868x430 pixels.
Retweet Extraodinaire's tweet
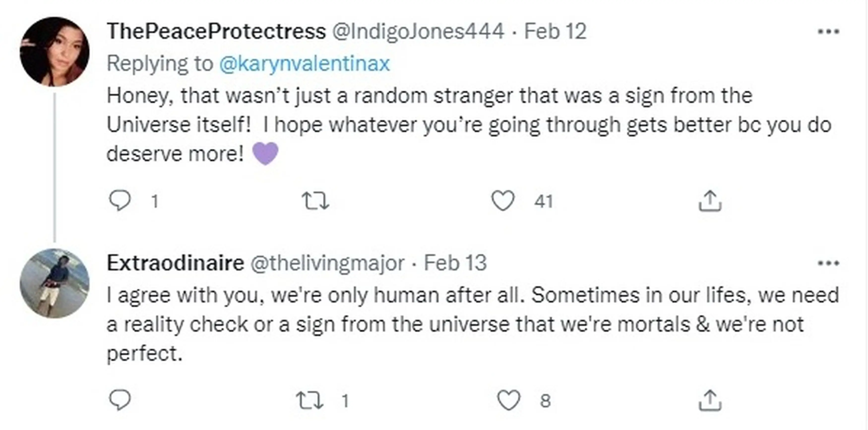309,400
